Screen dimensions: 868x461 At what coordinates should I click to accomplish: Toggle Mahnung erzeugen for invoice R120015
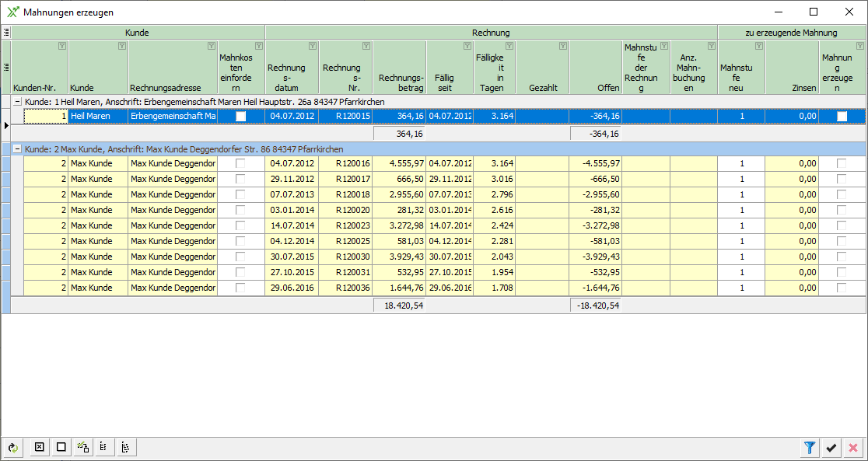coord(842,117)
